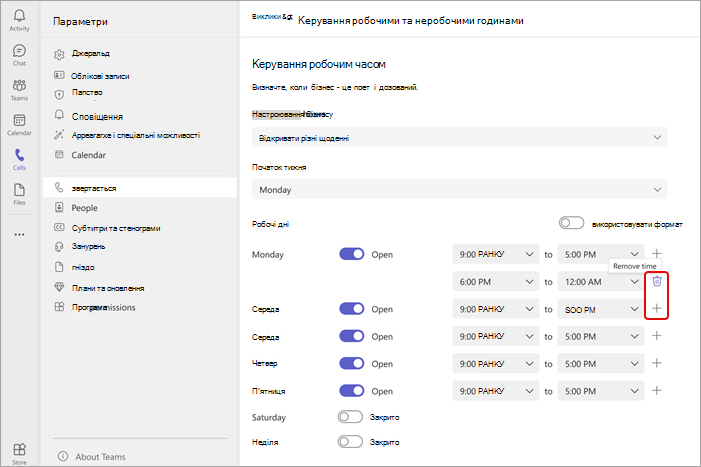Go to Teams icon in left rail

pyautogui.click(x=19, y=85)
